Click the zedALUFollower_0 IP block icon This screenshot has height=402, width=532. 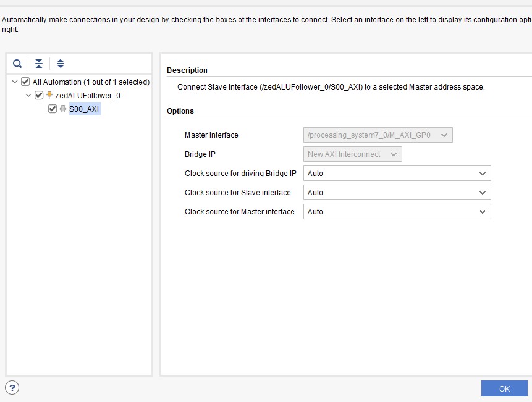click(x=49, y=95)
